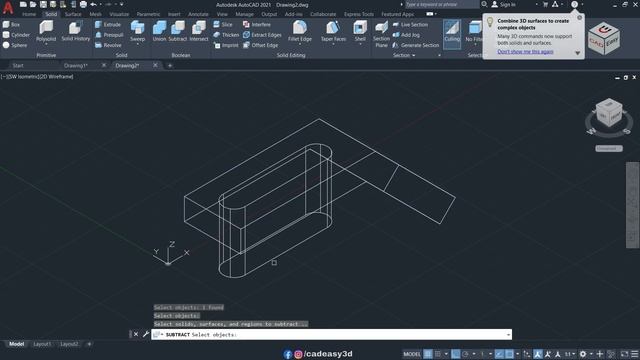640x360 pixels.
Task: Select the Imprint tool
Action: click(226, 45)
